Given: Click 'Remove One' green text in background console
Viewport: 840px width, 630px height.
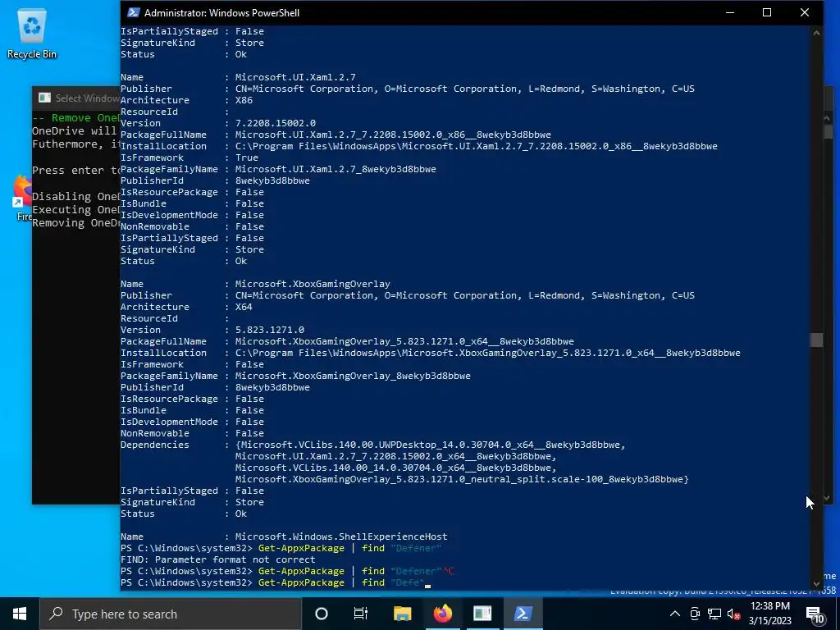Looking at the screenshot, I should [85, 118].
